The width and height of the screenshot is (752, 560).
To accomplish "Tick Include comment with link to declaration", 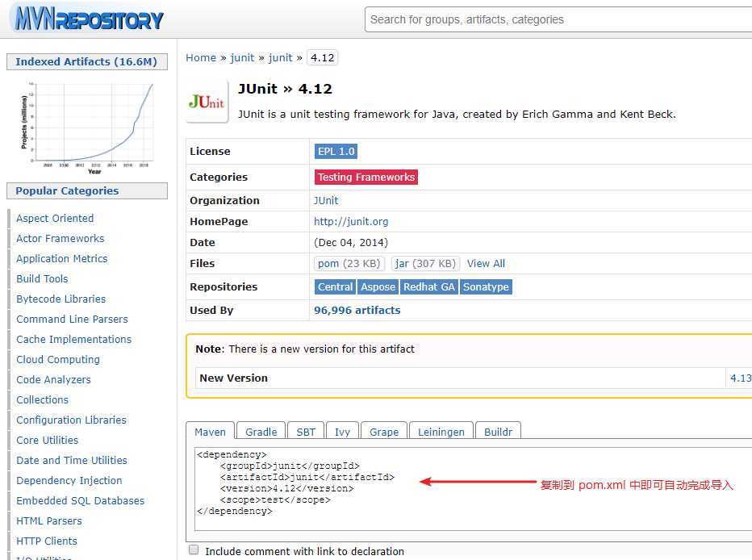I will (x=194, y=550).
